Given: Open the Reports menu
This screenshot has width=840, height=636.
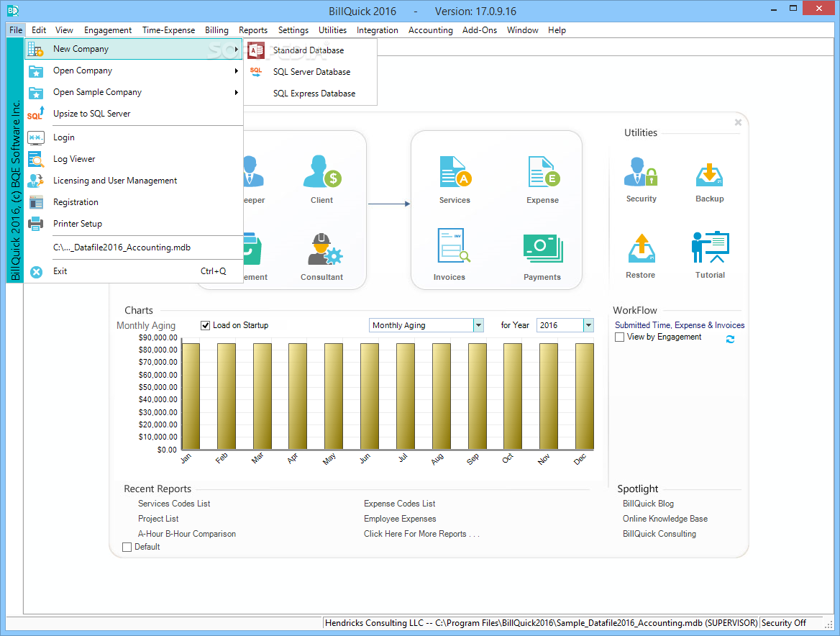Looking at the screenshot, I should pyautogui.click(x=253, y=30).
